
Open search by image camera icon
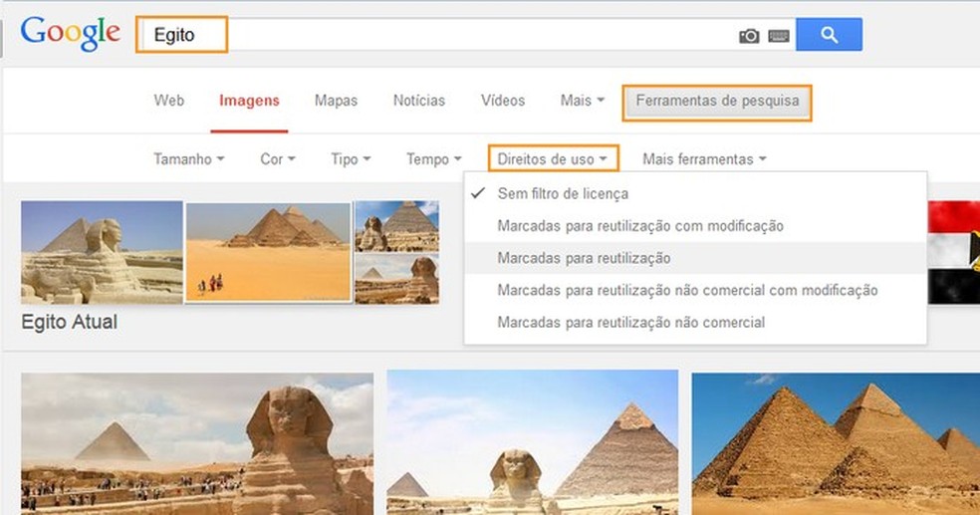click(x=749, y=36)
